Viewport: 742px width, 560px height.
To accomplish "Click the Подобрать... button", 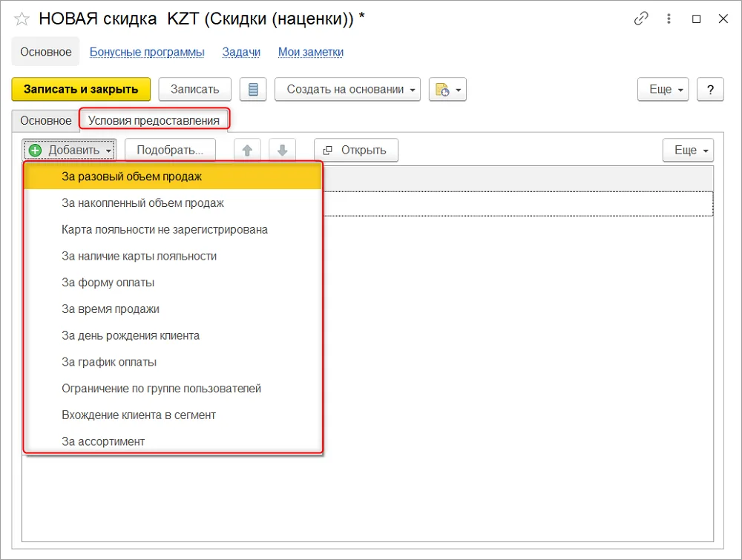I will coord(170,151).
